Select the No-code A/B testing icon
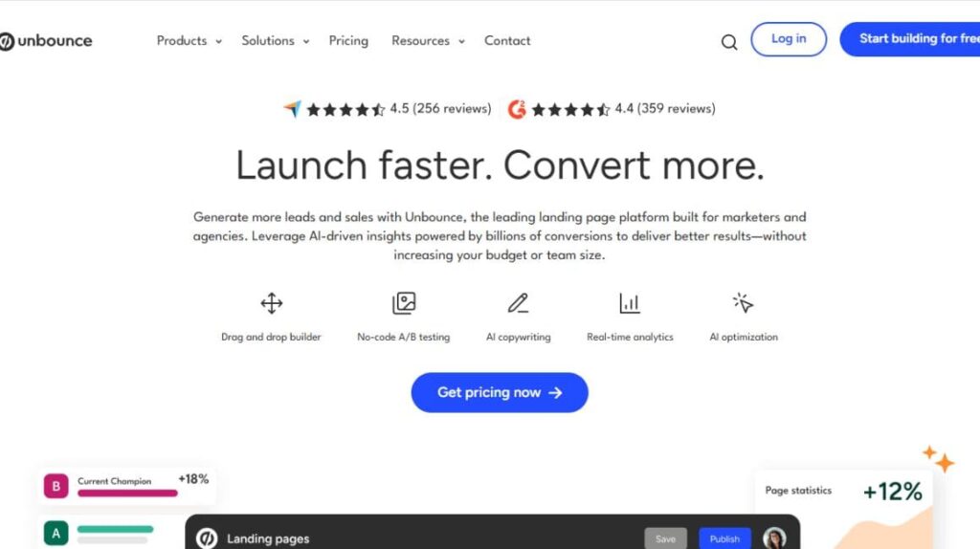 [x=404, y=304]
